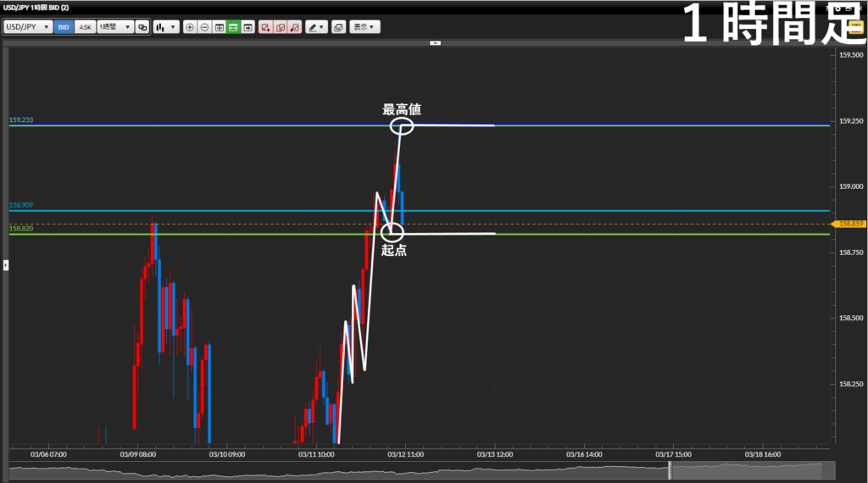Open the drawing pen tool menu

coord(317,27)
